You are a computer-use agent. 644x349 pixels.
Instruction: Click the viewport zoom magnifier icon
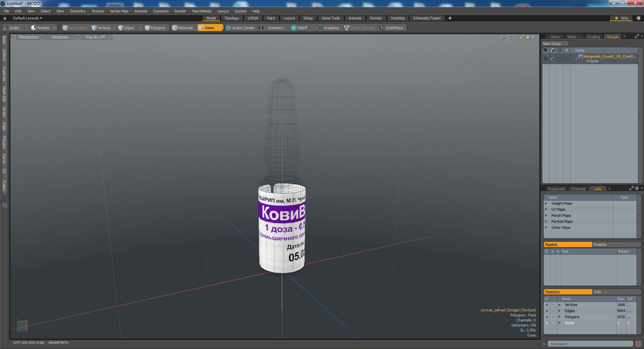click(x=516, y=37)
